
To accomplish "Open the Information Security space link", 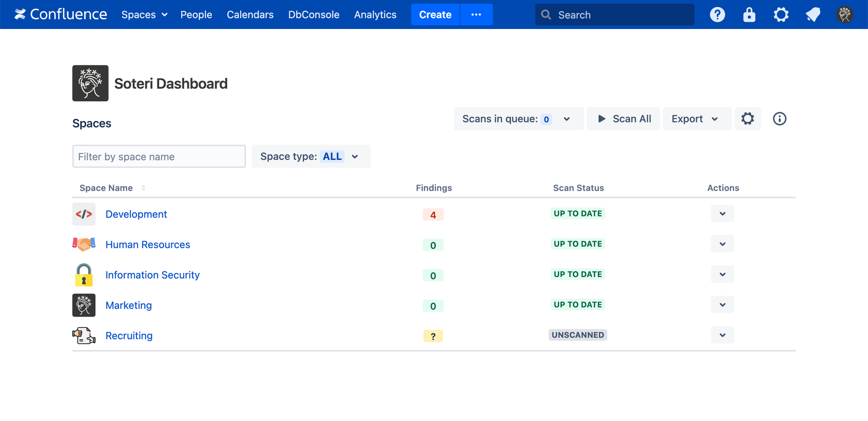I will (153, 275).
